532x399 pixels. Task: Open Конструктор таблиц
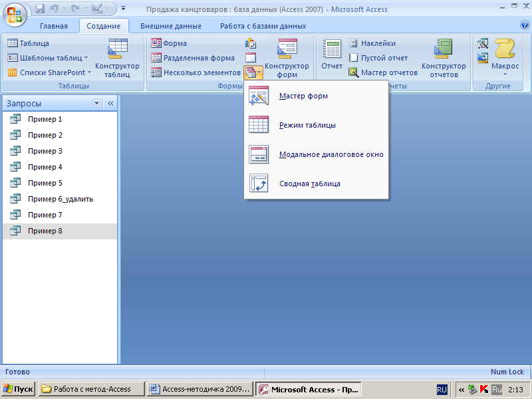point(117,58)
